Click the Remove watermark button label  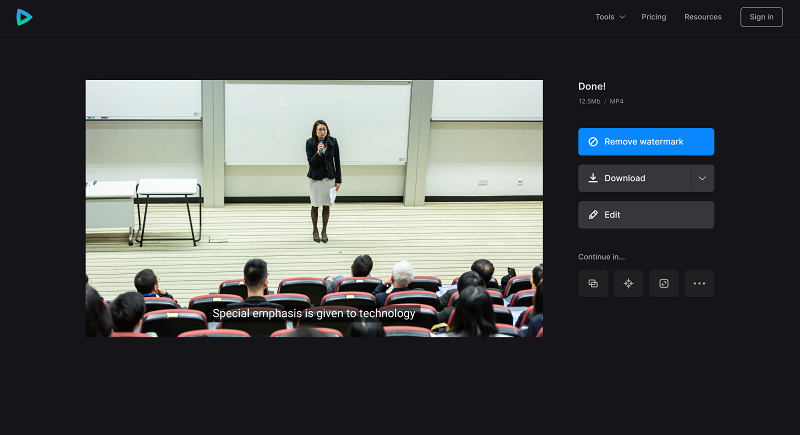pos(644,142)
